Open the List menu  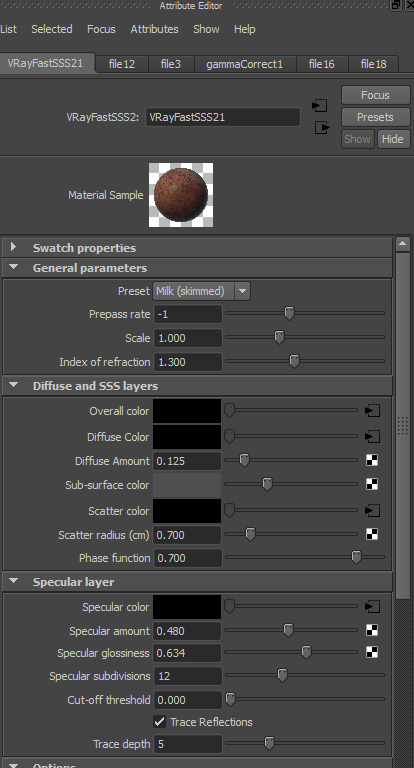pos(8,29)
